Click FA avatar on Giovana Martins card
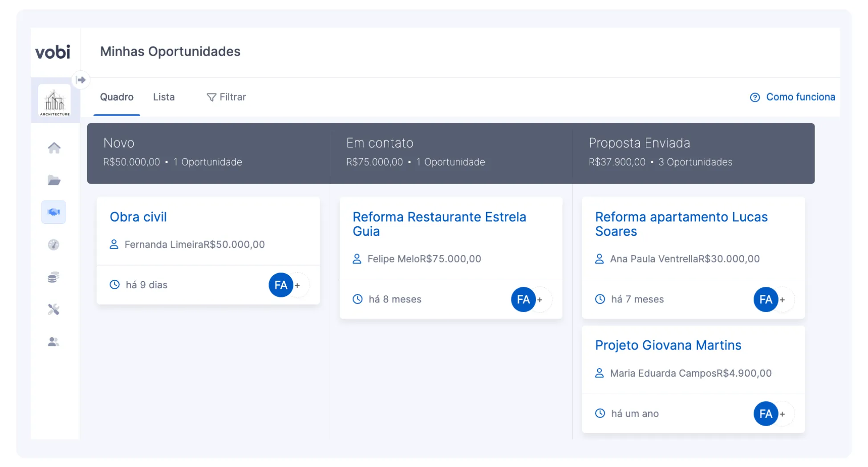The image size is (868, 467). pos(766,414)
